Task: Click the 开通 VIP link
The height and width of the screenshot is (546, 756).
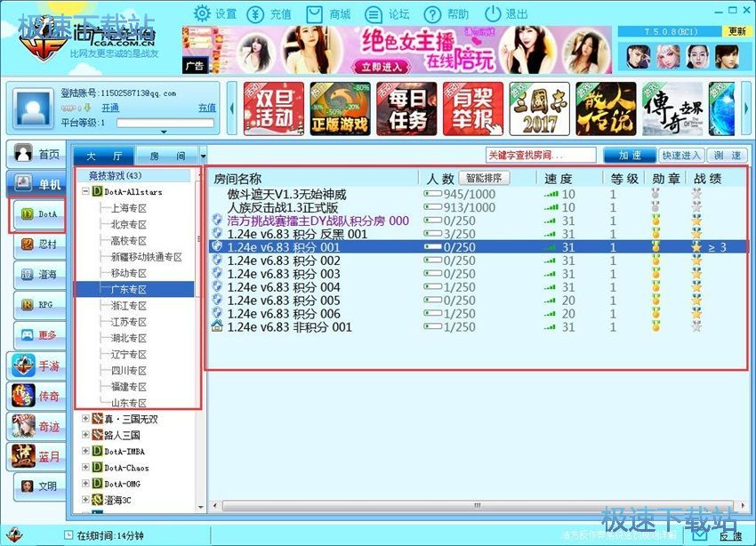Action: coord(110,108)
